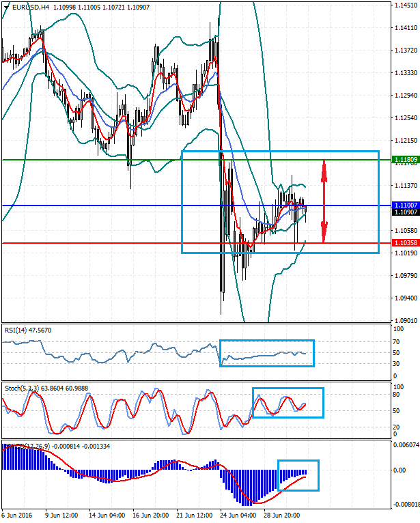Screen dimensions: 420x523
Task: Click the RSI 70 level scale label
Action: point(395,340)
